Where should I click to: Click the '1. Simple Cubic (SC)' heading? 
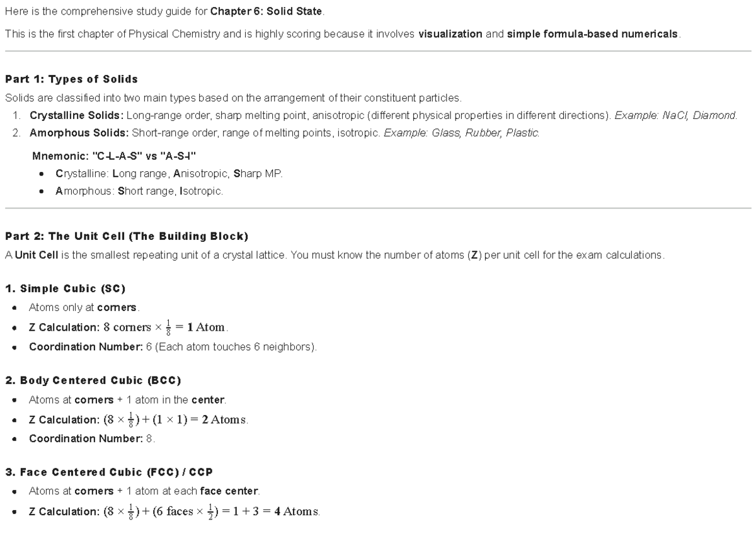coord(65,288)
